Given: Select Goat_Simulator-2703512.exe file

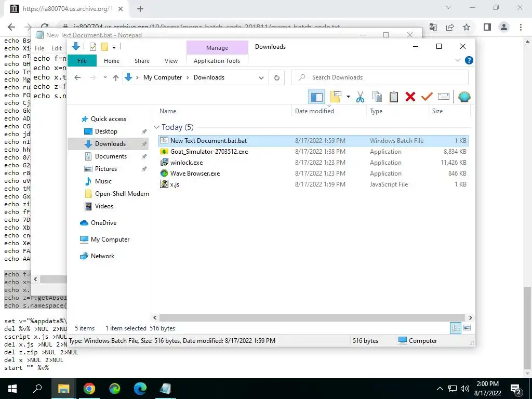Looking at the screenshot, I should (313, 152).
